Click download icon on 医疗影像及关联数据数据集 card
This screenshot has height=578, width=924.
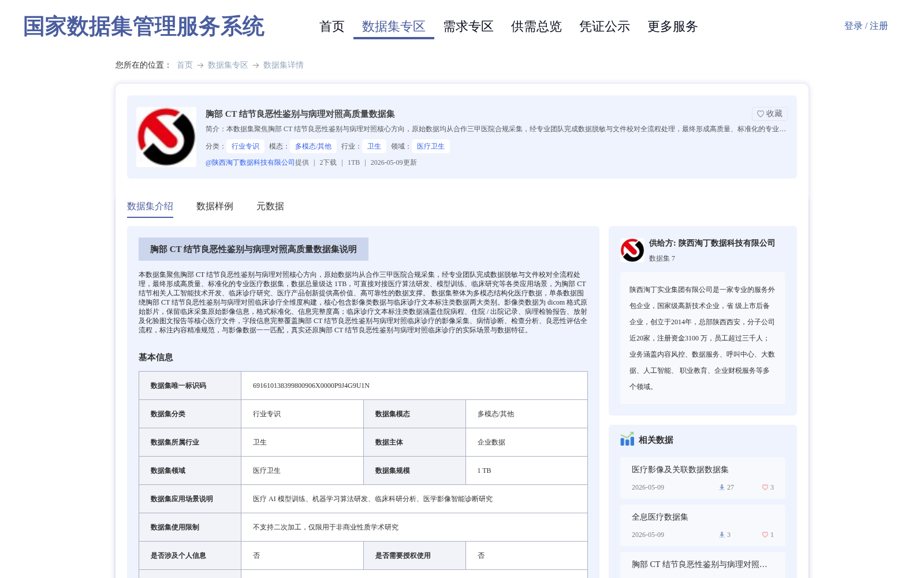tap(721, 487)
